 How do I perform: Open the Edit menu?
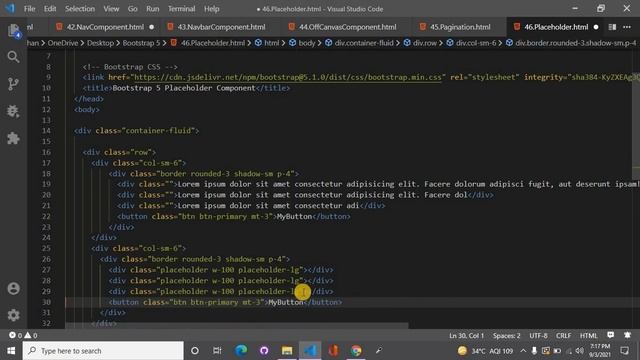(x=50, y=9)
